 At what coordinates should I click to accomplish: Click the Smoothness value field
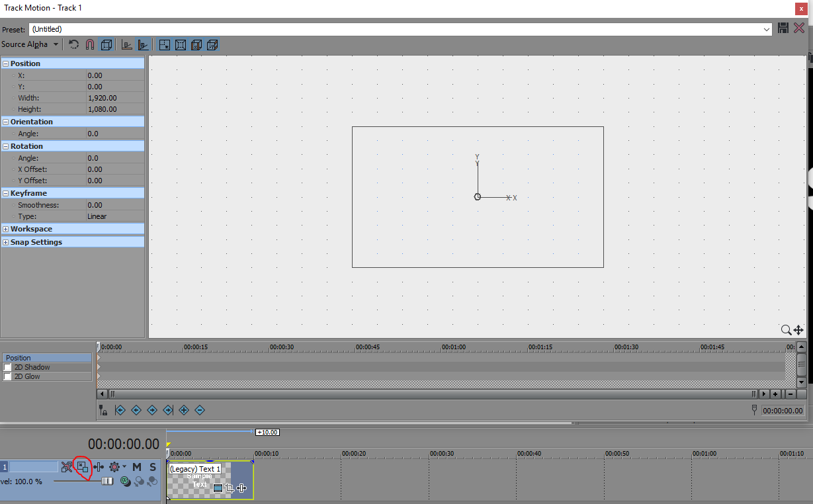click(115, 205)
